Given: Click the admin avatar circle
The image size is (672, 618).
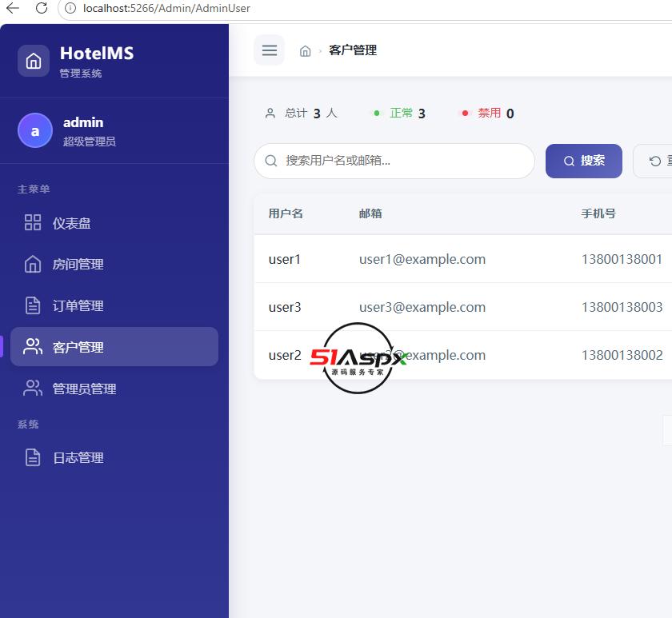Looking at the screenshot, I should click(x=35, y=130).
